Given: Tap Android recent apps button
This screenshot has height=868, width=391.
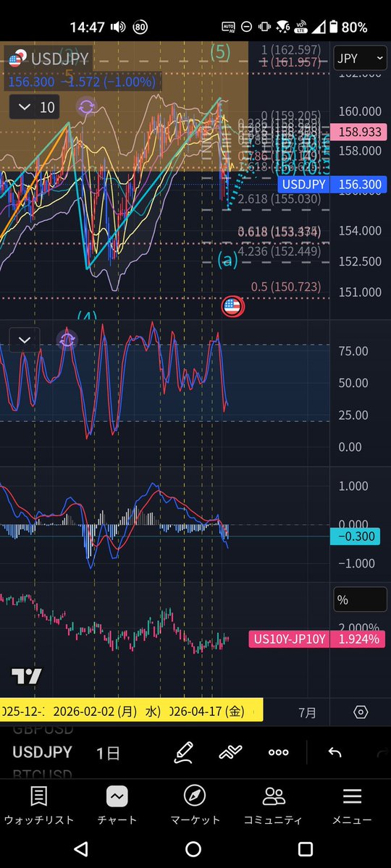Looking at the screenshot, I should pyautogui.click(x=305, y=848).
